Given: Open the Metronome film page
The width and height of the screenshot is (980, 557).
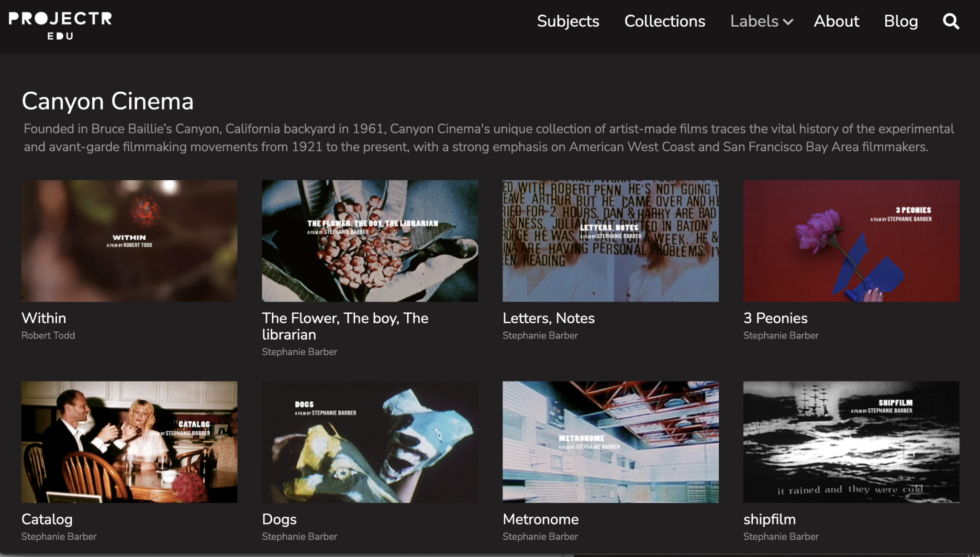Looking at the screenshot, I should click(540, 519).
